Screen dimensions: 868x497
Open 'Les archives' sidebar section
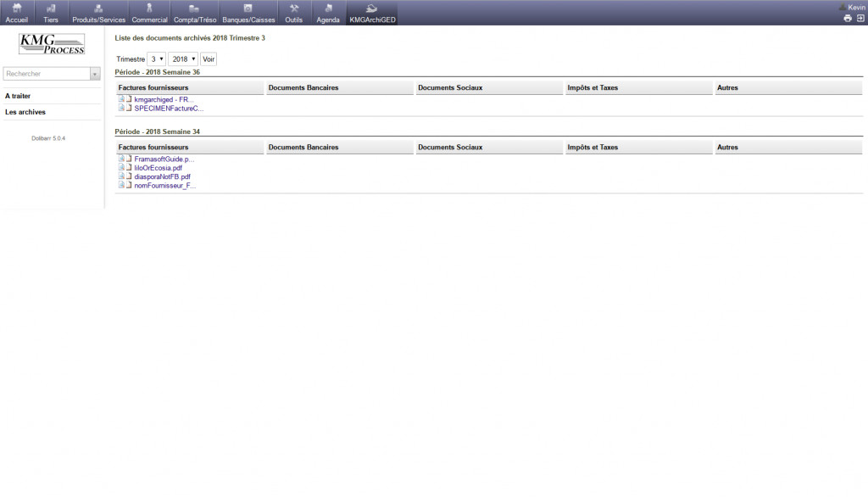coord(25,112)
